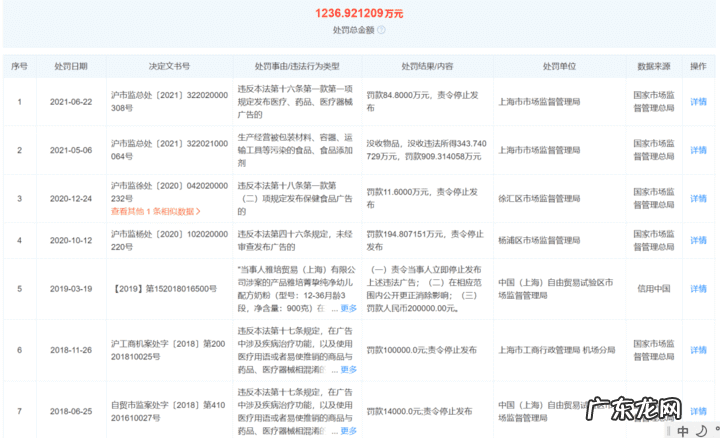Click 上海市市场监督管理局 in row 1
The width and height of the screenshot is (720, 438).
[x=539, y=101]
